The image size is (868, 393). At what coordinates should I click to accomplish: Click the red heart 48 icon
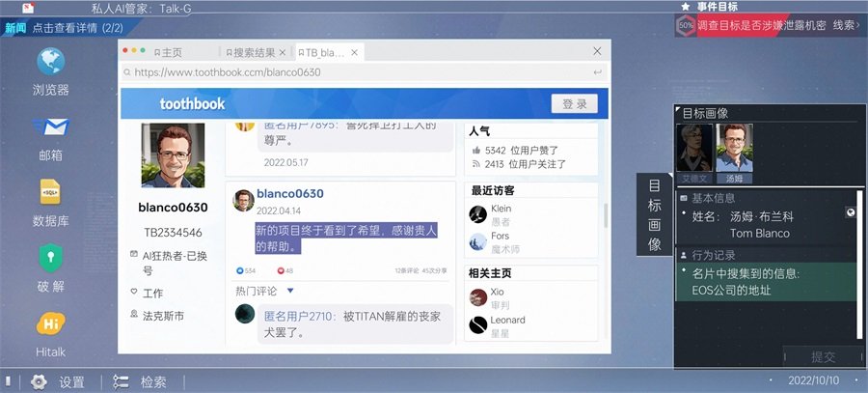click(281, 271)
